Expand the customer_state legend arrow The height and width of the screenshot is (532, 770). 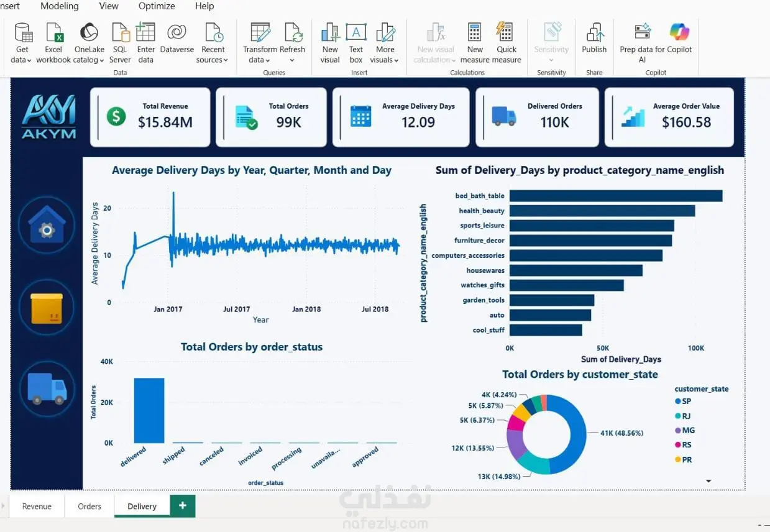coord(708,481)
